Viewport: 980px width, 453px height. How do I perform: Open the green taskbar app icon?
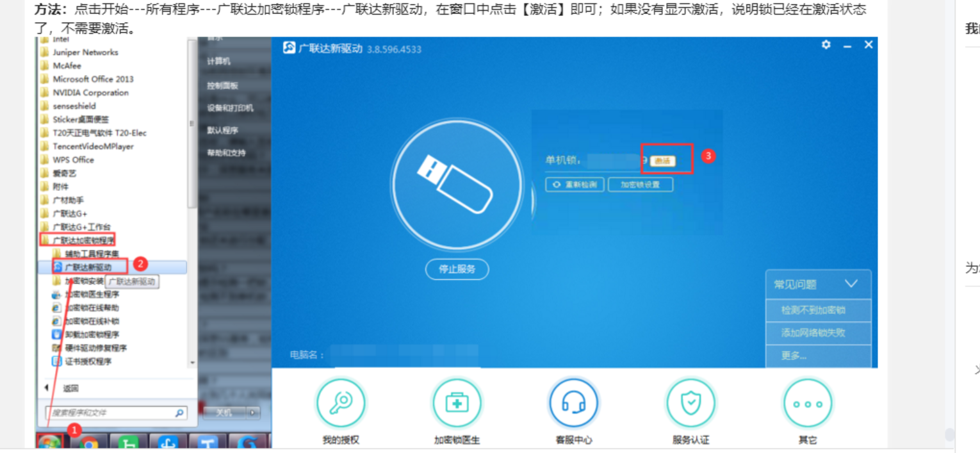129,443
